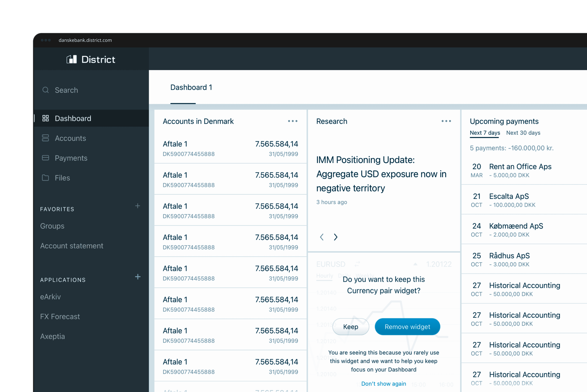The image size is (587, 392).
Task: Click the Files folder icon in sidebar
Action: [45, 178]
